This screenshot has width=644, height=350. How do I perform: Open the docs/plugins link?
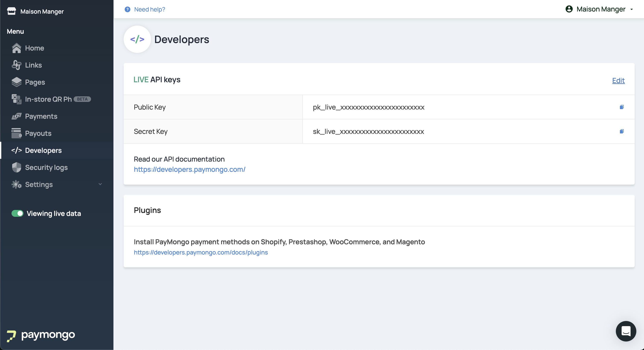click(x=201, y=252)
